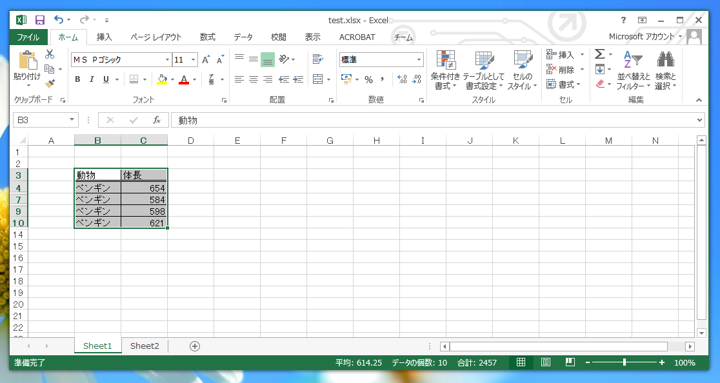Toggle wrap text

tap(317, 59)
